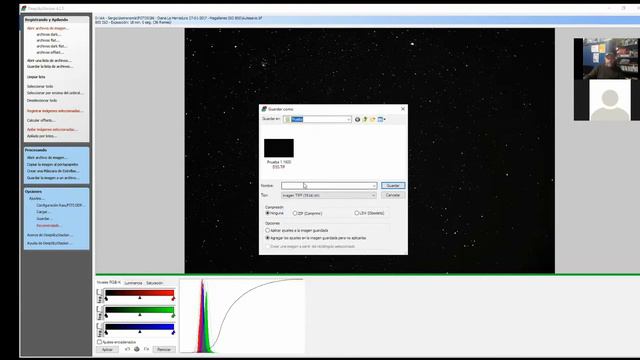Create new folder icon in save dialog
The image size is (640, 360).
[x=372, y=119]
